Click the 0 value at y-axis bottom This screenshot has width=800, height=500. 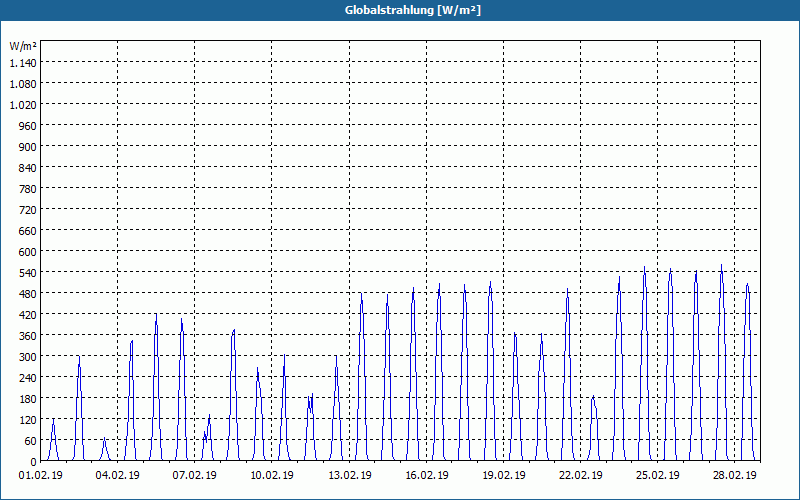click(34, 462)
